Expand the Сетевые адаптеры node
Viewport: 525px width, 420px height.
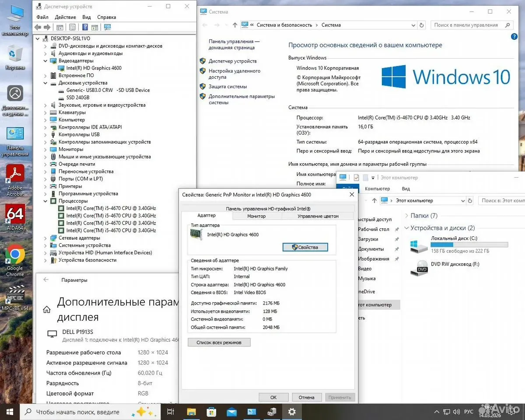pyautogui.click(x=45, y=238)
